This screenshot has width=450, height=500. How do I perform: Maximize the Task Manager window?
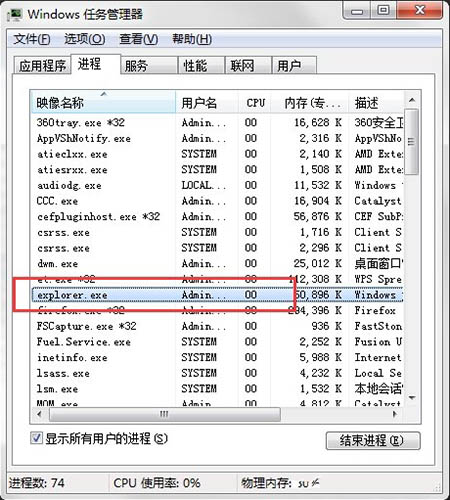tap(383, 11)
